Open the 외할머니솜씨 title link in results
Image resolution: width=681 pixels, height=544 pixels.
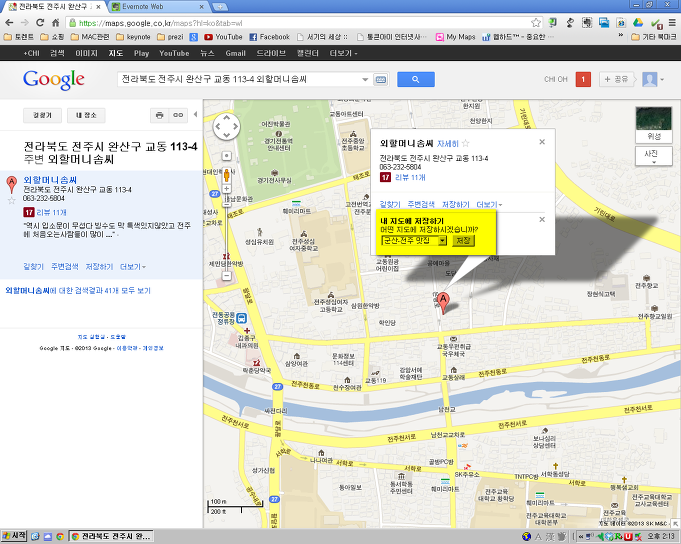tap(50, 180)
